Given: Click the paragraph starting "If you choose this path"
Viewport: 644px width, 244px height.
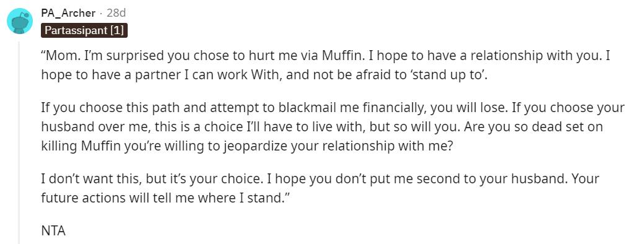Looking at the screenshot, I should coord(333,127).
